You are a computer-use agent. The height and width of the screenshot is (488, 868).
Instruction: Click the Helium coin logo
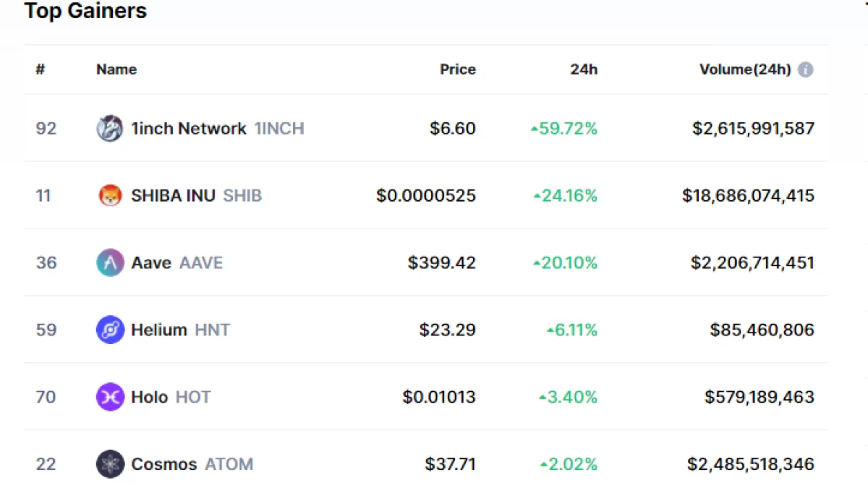110,330
